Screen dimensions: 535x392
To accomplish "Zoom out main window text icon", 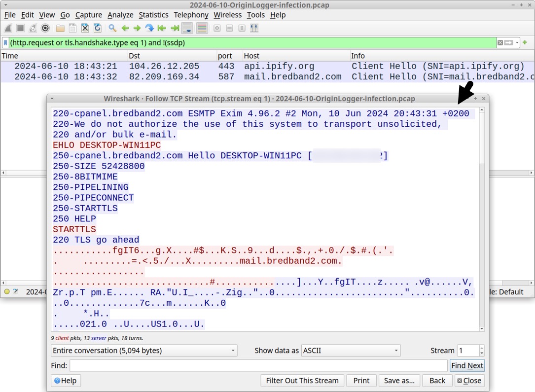I will [229, 28].
